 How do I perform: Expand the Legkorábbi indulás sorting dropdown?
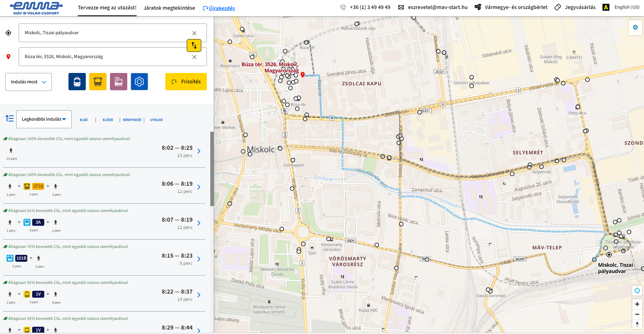click(44, 119)
